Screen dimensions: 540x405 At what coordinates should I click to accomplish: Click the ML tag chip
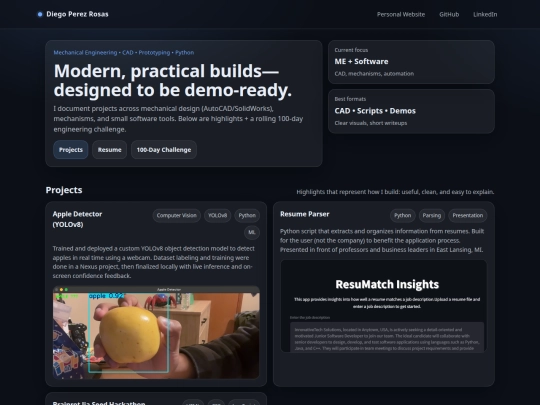tap(252, 232)
